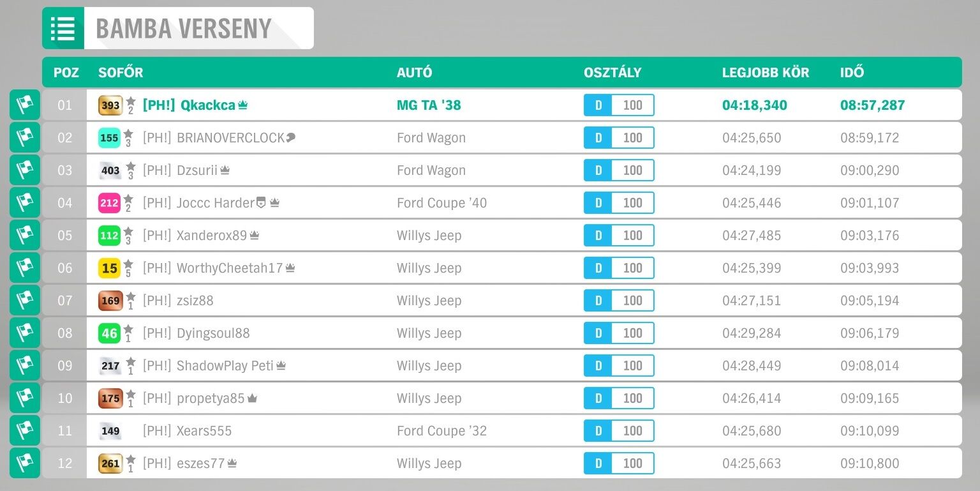
Task: Select driver [PH!] Dyingsoul88
Action: [x=197, y=333]
